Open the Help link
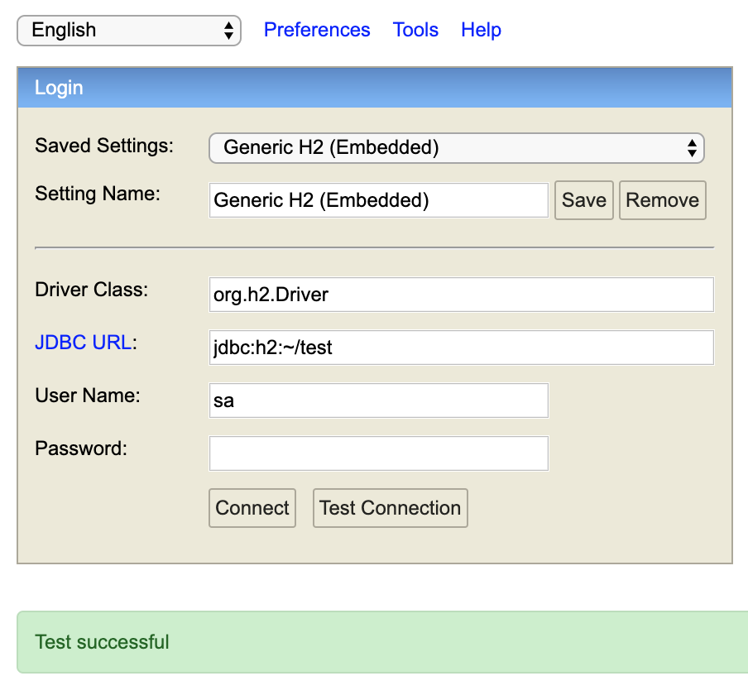This screenshot has width=748, height=700. (481, 30)
